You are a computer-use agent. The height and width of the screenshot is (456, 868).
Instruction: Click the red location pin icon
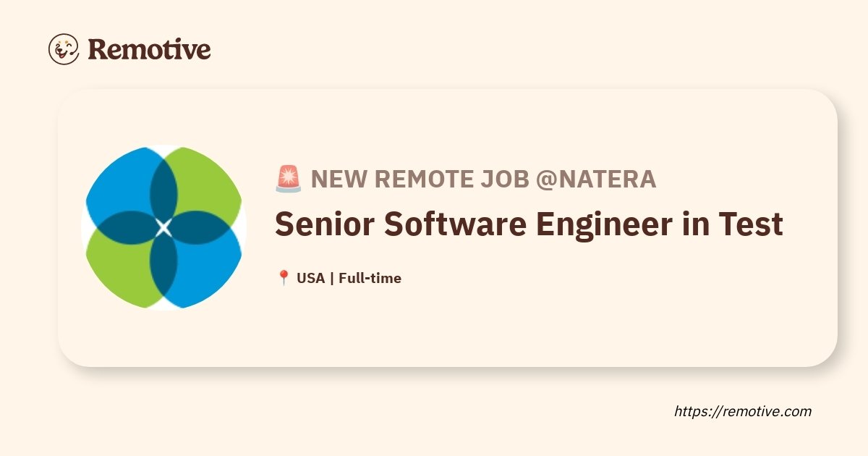(x=284, y=278)
